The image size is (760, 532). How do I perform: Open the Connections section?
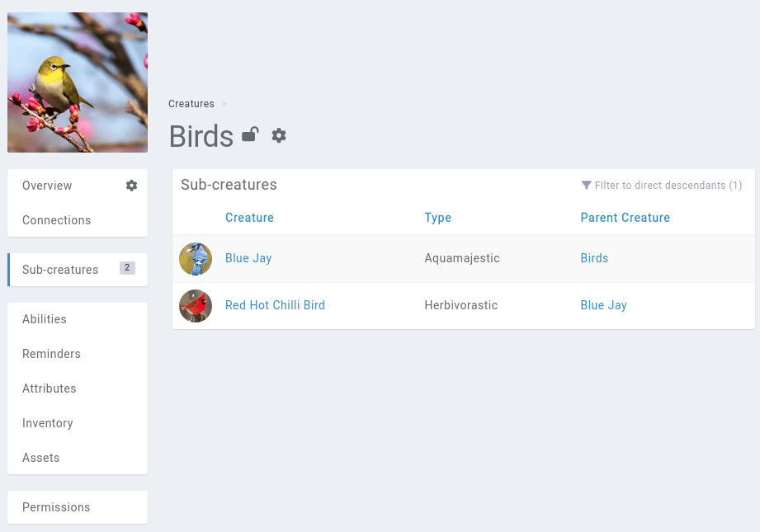(x=56, y=220)
